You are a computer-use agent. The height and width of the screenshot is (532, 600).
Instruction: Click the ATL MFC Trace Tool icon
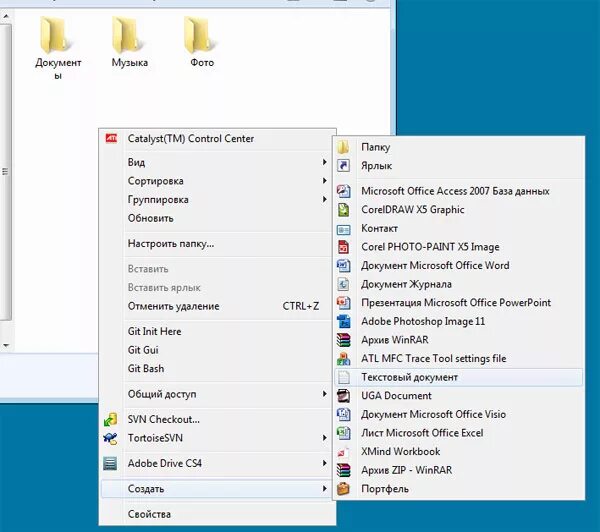coord(343,359)
